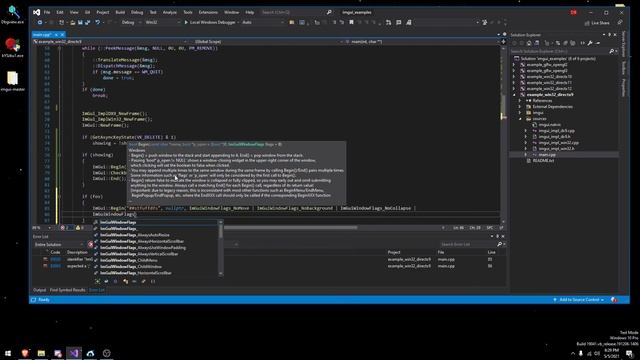Open the Entire Solution filter dropdown
Image resolution: width=640 pixels, height=360 pixels.
click(x=60, y=244)
